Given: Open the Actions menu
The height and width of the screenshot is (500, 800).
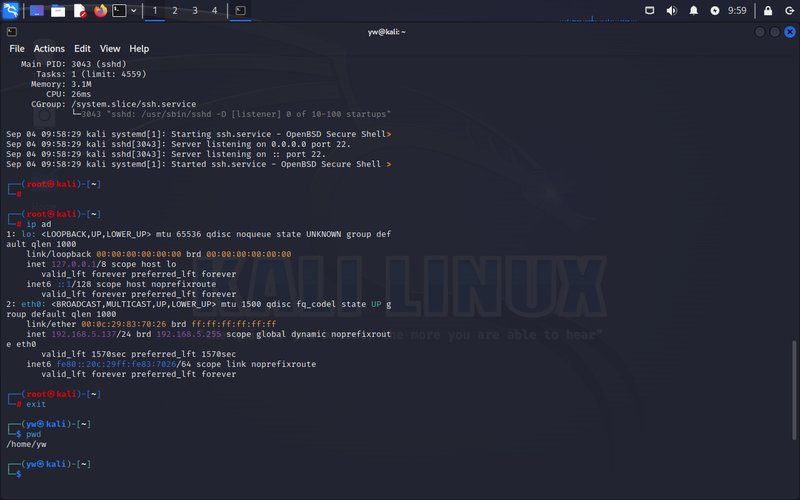Looking at the screenshot, I should (x=49, y=48).
